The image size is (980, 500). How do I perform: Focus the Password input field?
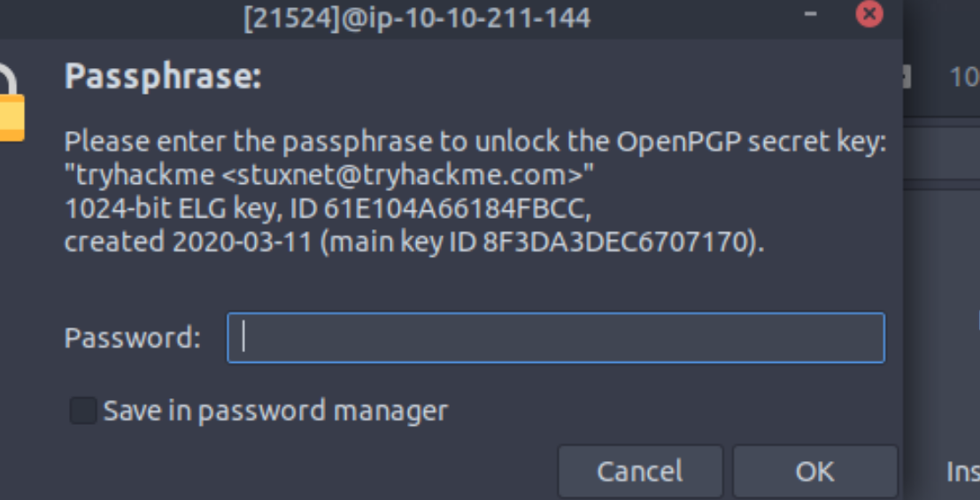555,338
